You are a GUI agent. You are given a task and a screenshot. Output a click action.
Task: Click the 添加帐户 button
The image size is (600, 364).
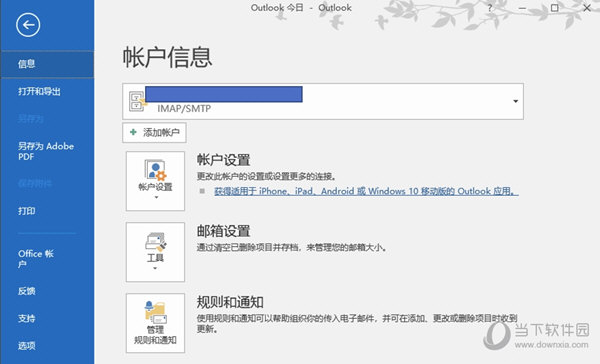coord(154,132)
